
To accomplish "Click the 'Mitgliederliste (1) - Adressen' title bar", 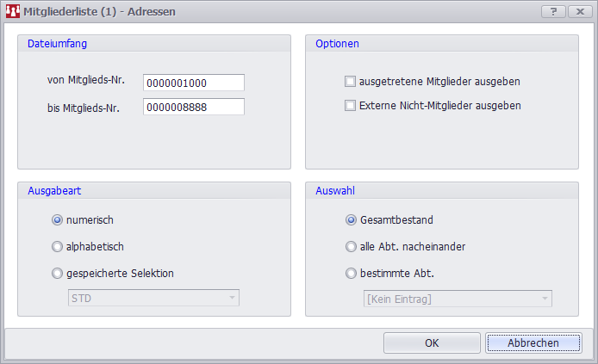I will [259, 12].
